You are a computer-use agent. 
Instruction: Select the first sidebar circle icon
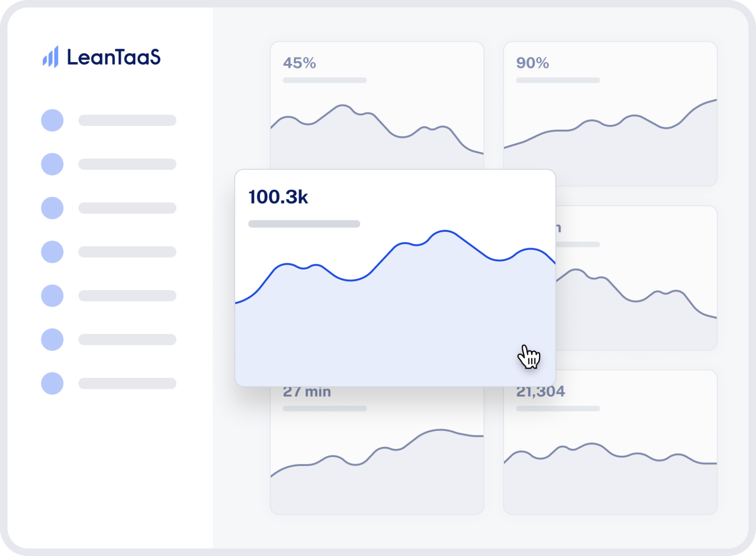click(x=52, y=121)
